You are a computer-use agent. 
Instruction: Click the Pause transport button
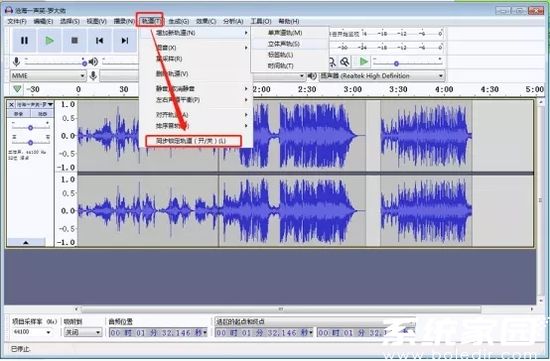click(24, 41)
